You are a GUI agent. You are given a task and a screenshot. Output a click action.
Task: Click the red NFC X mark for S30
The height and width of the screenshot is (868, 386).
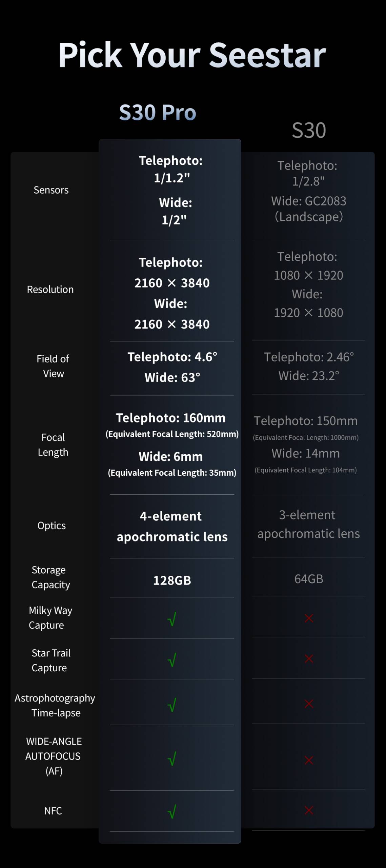coord(309,810)
